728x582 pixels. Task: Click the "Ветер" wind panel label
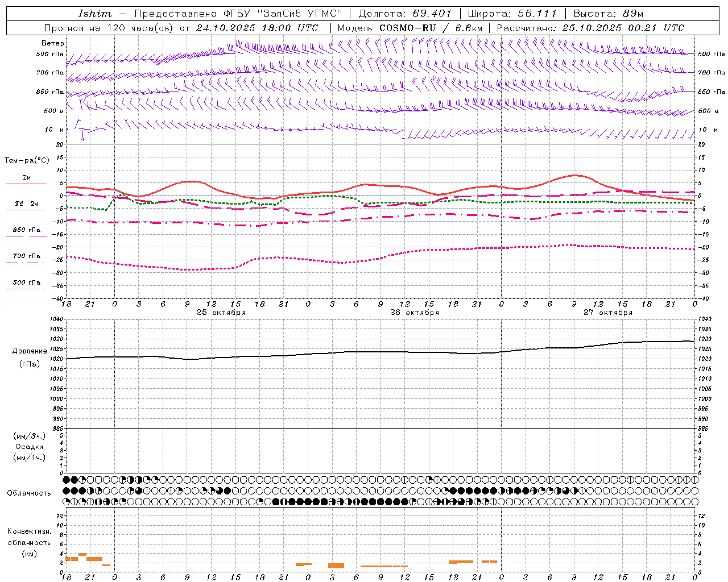(53, 43)
